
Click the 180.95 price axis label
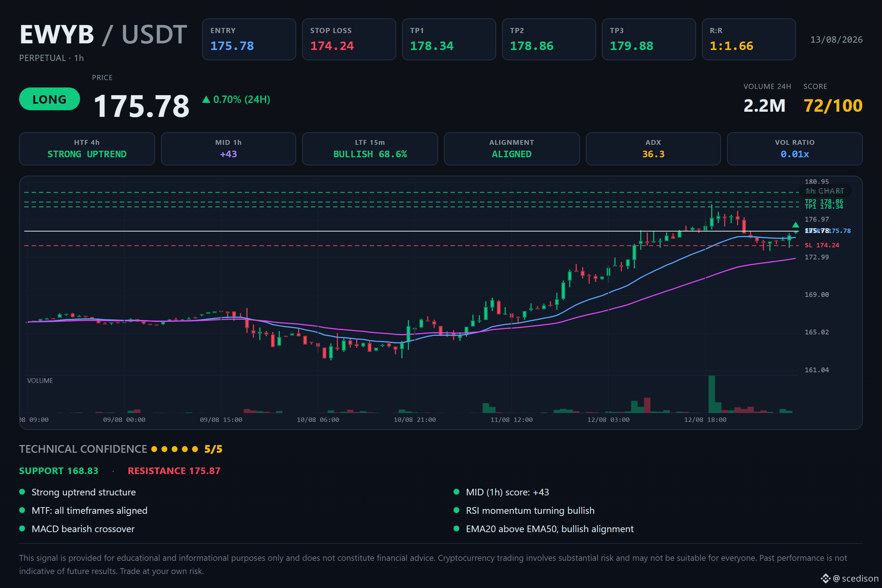pos(817,182)
